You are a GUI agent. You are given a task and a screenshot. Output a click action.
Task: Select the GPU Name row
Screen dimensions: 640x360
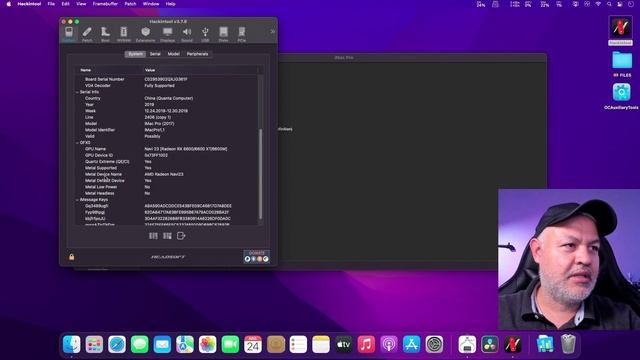(x=167, y=149)
